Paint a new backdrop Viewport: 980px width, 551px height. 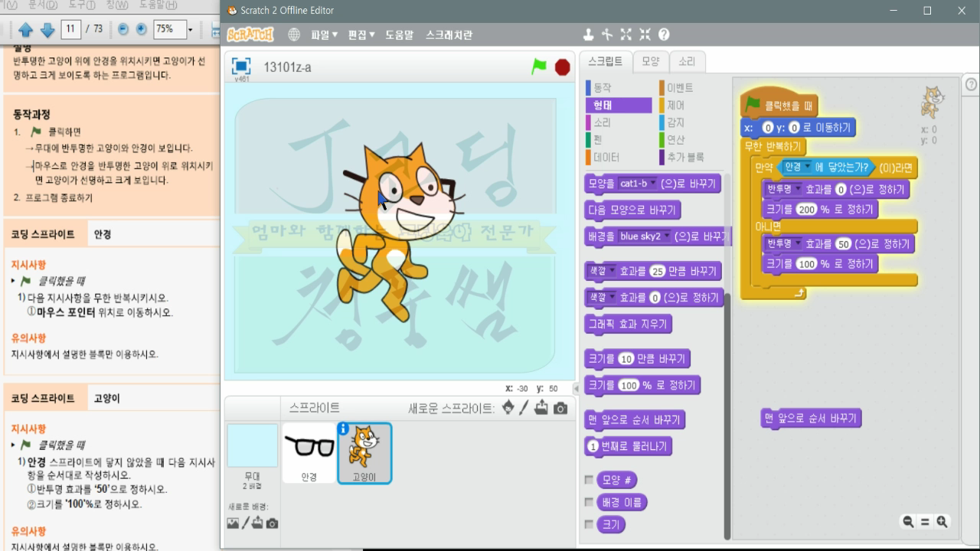coord(246,523)
